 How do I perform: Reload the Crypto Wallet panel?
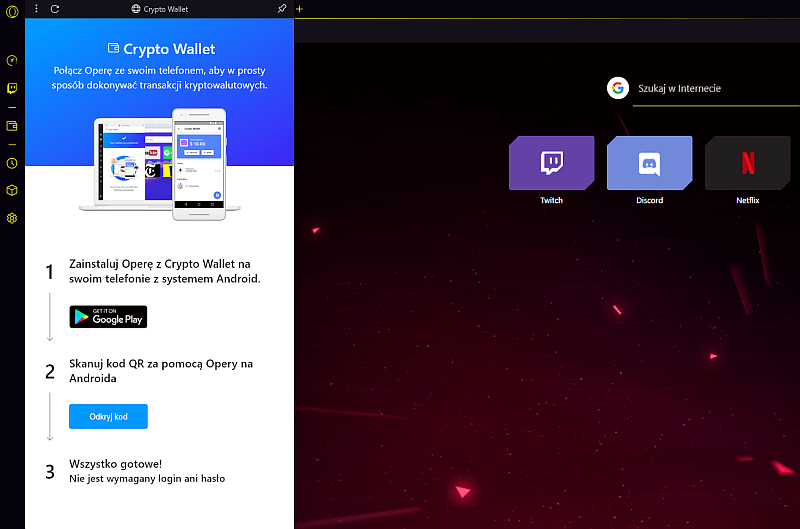click(55, 9)
